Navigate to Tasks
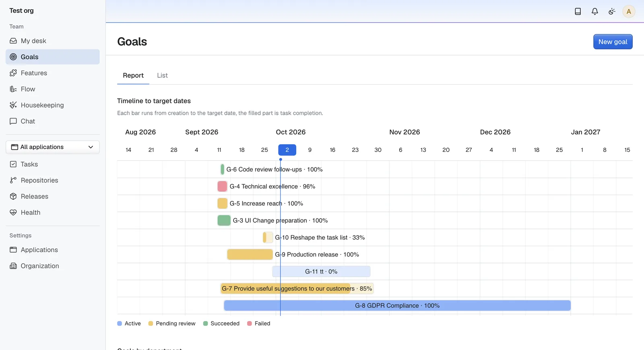644x350 pixels. point(53,164)
